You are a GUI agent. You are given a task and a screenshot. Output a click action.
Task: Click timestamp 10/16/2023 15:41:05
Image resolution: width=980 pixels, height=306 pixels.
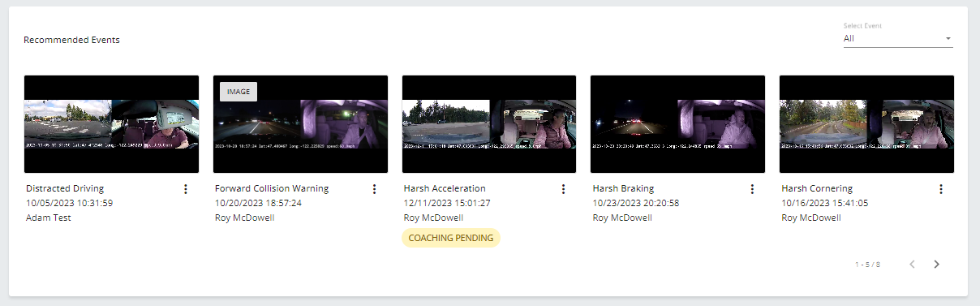pyautogui.click(x=824, y=203)
